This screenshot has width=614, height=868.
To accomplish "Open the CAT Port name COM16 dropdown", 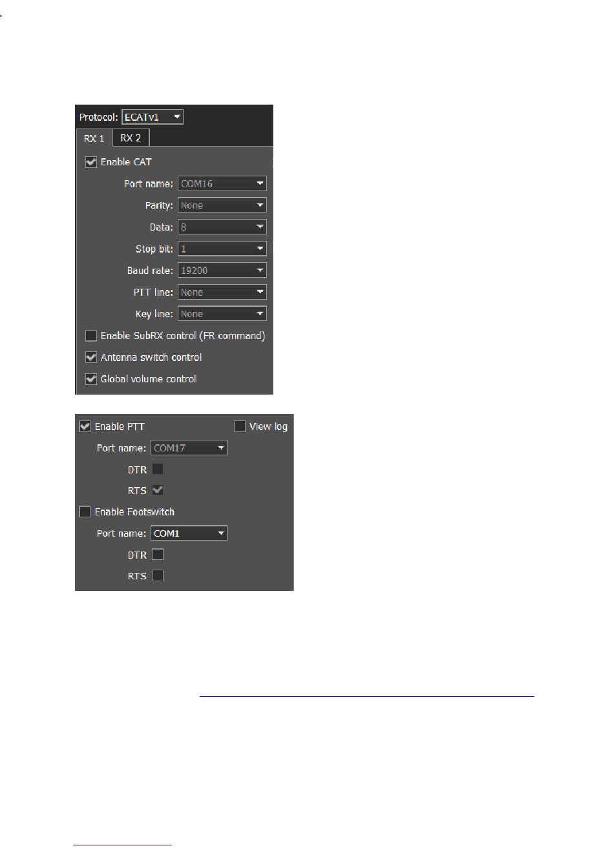I will (x=222, y=184).
